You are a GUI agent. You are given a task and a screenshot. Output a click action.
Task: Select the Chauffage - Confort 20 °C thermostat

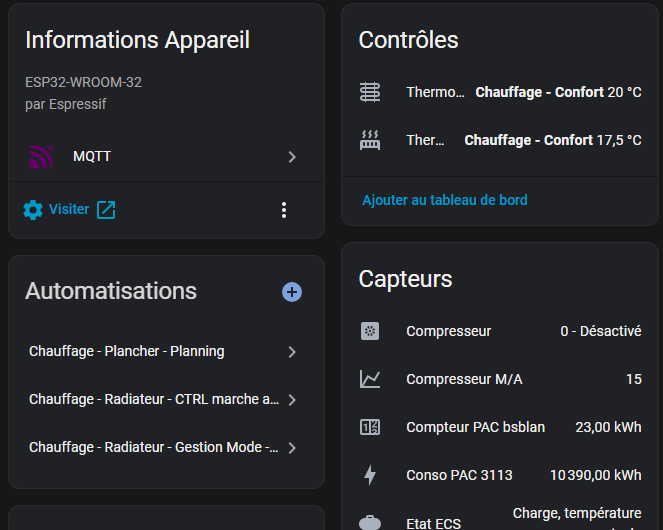coord(557,92)
